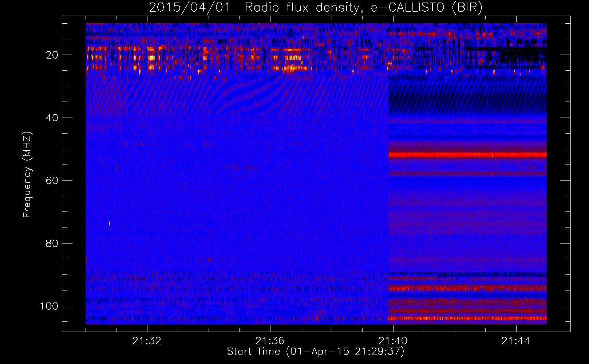Click the 'Start Time (01-Apr-15 21:29:37)' x-axis label
The height and width of the screenshot is (364, 589).
click(x=316, y=352)
